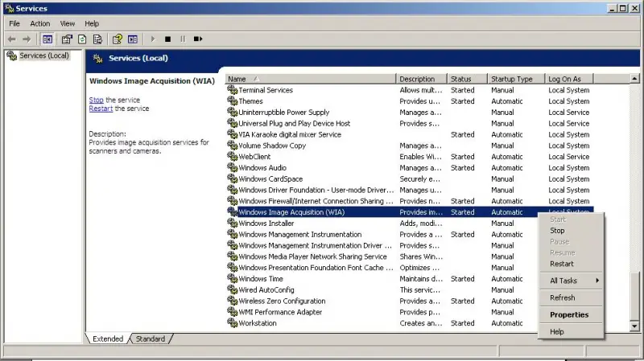
Task: Sort by the Log On As column header
Action: tap(569, 79)
